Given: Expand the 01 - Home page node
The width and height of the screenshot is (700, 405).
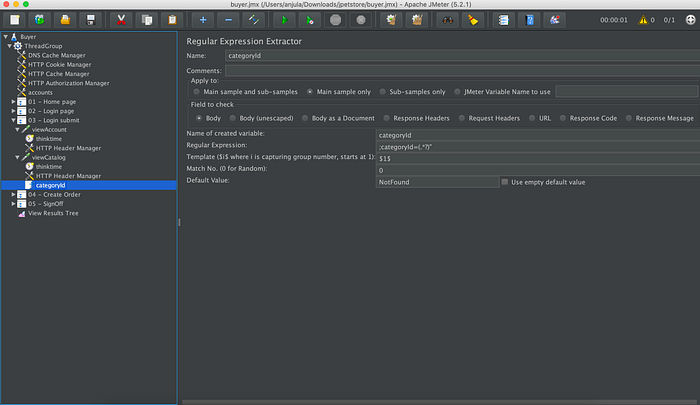Looking at the screenshot, I should (13, 102).
